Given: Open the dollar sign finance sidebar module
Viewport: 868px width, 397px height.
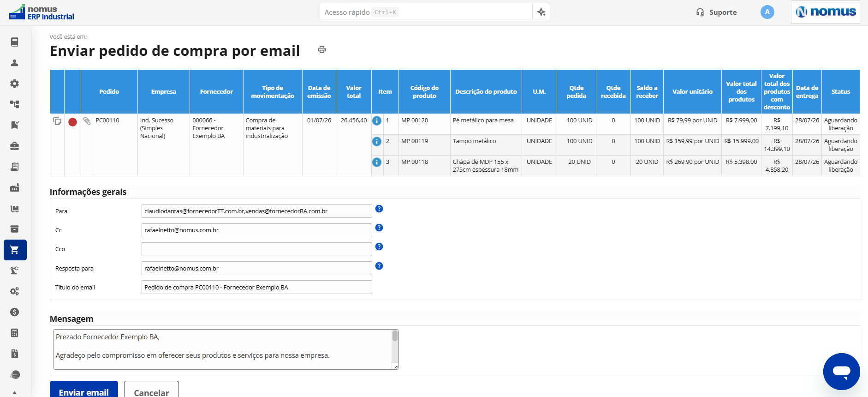Looking at the screenshot, I should pos(15,312).
